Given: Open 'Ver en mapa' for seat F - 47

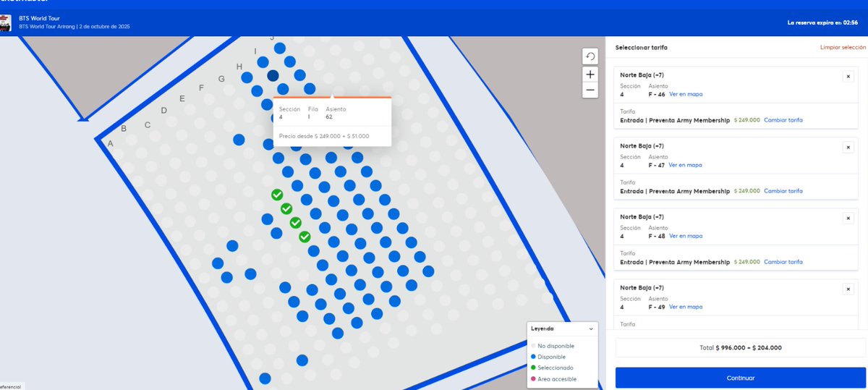Looking at the screenshot, I should pyautogui.click(x=686, y=165).
